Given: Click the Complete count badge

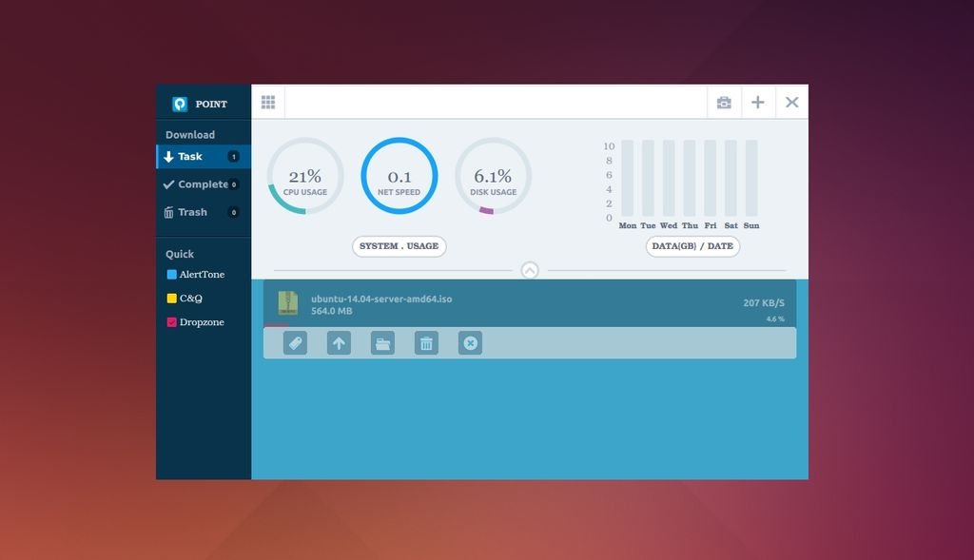Looking at the screenshot, I should pos(234,184).
